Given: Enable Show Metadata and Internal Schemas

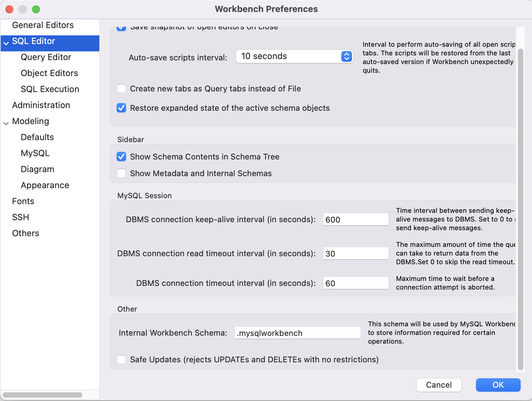Looking at the screenshot, I should click(x=121, y=173).
